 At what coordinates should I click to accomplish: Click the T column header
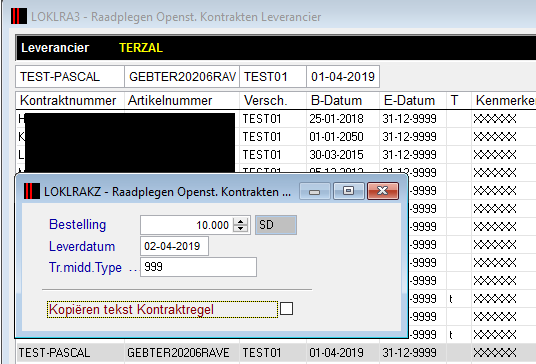coord(459,101)
